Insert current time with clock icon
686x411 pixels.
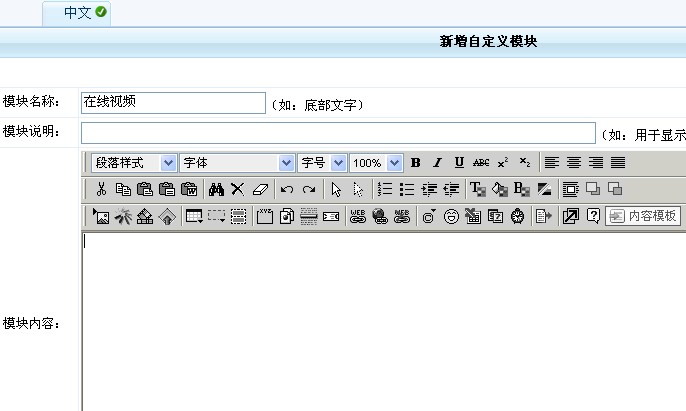click(x=518, y=216)
